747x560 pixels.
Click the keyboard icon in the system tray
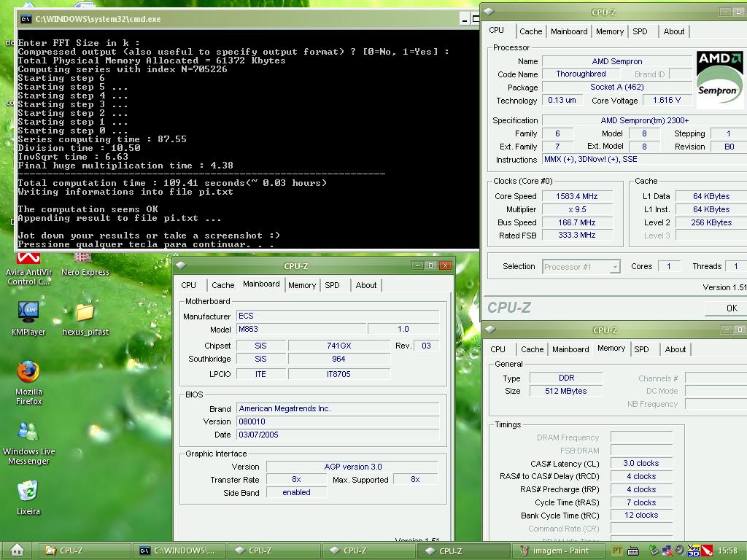633,551
